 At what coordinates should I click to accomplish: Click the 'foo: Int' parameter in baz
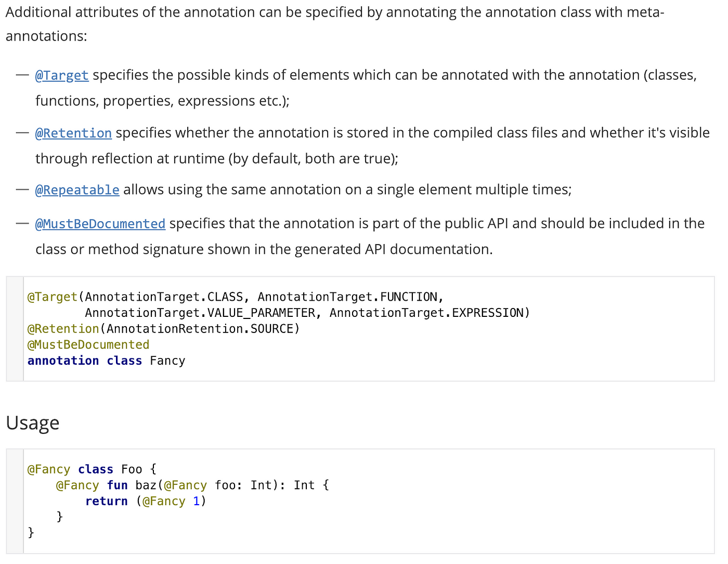tap(243, 485)
